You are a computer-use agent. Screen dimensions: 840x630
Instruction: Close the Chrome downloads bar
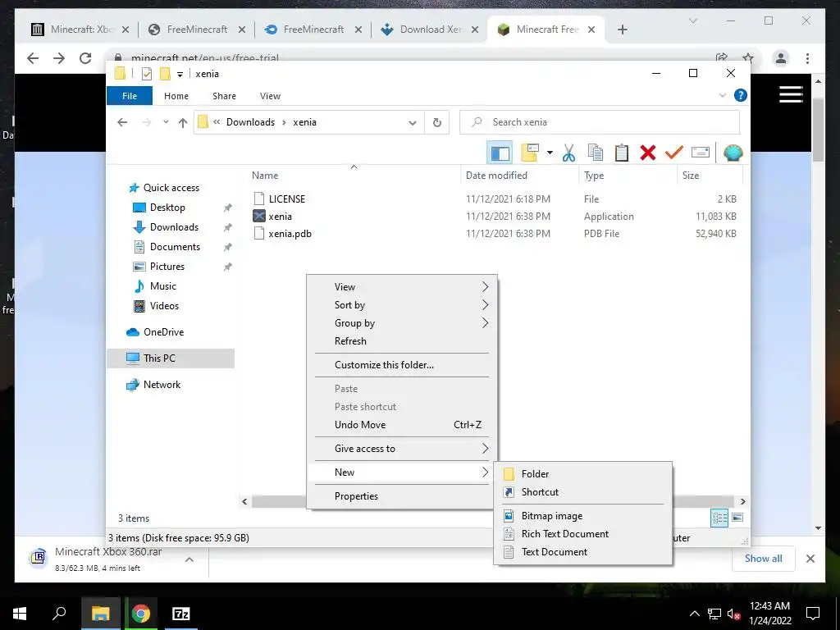pos(810,559)
